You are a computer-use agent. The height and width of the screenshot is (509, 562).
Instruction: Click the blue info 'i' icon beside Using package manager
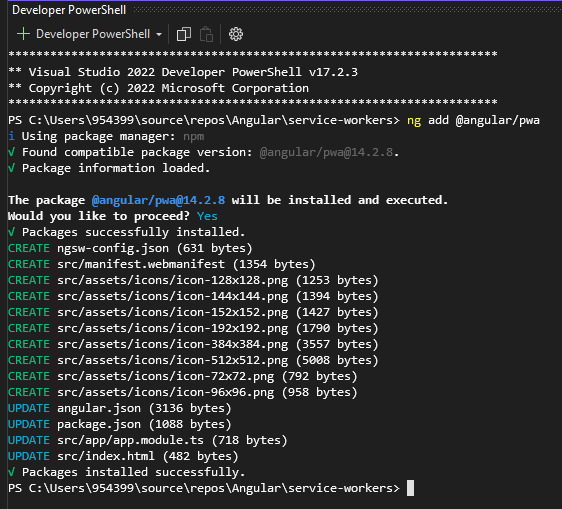(x=11, y=136)
